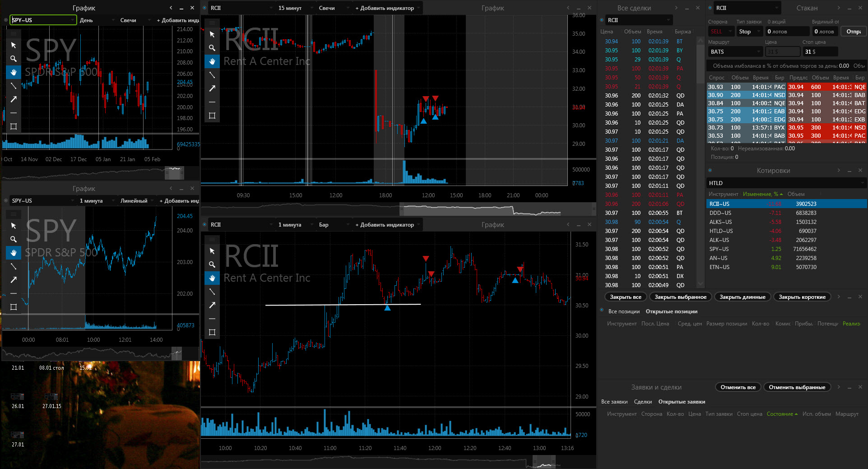Switch to the Все позиции tab
Viewport: 868px width, 469px height.
coord(624,311)
